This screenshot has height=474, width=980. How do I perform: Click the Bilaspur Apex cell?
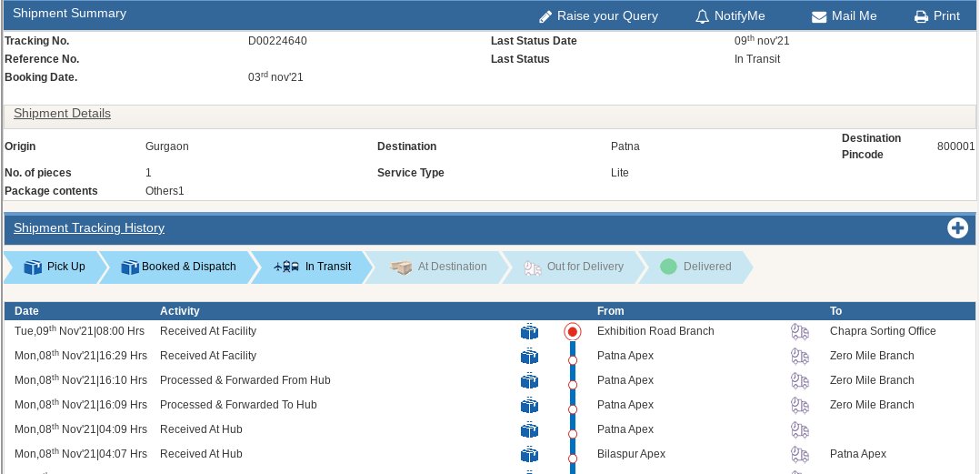pyautogui.click(x=631, y=454)
